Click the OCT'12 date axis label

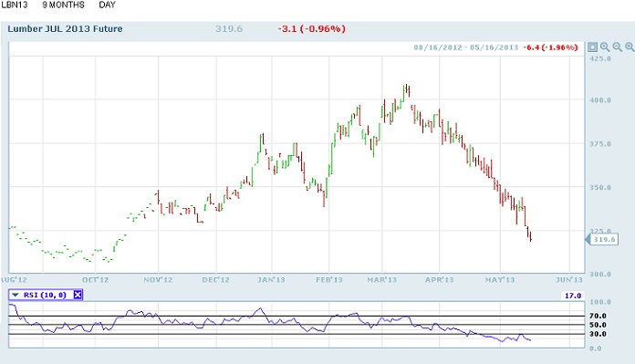point(95,280)
